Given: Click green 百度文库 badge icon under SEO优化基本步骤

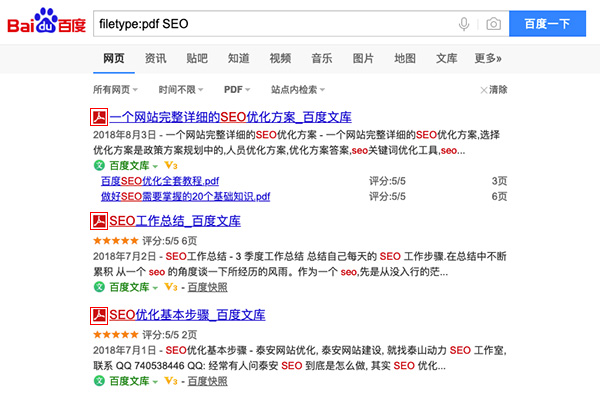Looking at the screenshot, I should (x=99, y=381).
